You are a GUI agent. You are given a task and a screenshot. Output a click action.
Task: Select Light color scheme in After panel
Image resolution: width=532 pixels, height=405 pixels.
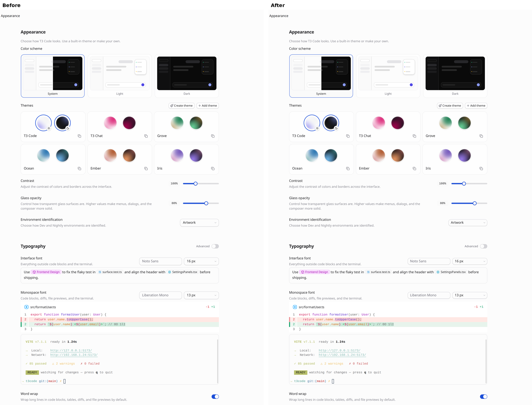coord(388,76)
